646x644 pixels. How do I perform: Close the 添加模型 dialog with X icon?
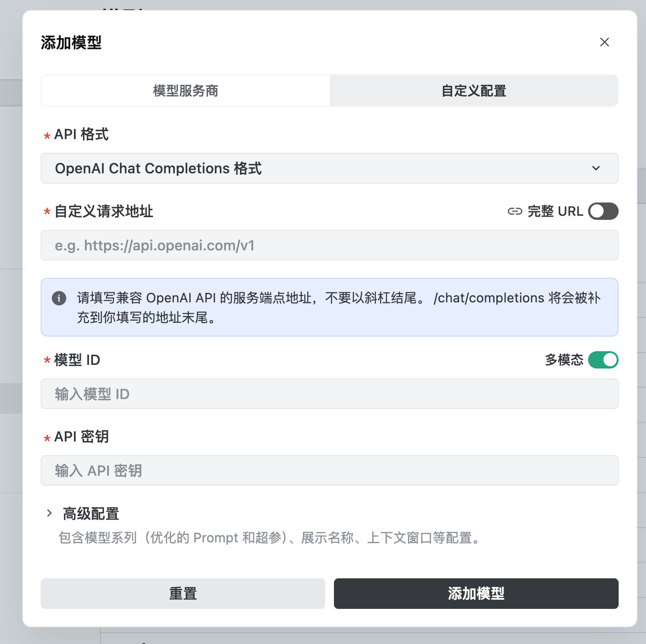[604, 42]
